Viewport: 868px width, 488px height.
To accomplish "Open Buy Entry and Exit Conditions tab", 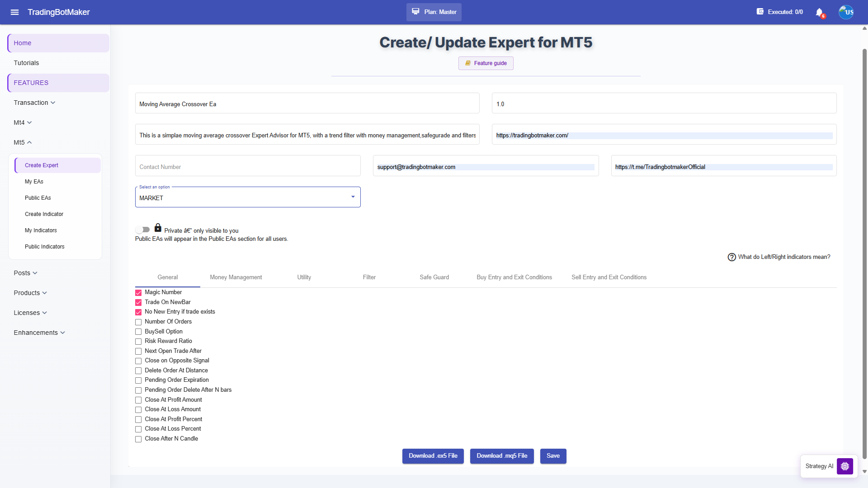I will click(x=514, y=277).
